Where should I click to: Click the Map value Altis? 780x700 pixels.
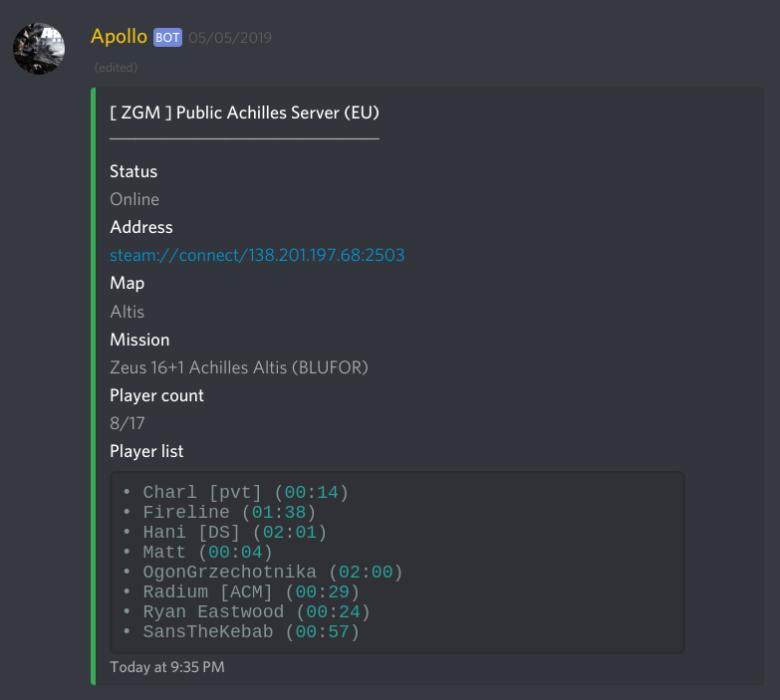pos(128,312)
